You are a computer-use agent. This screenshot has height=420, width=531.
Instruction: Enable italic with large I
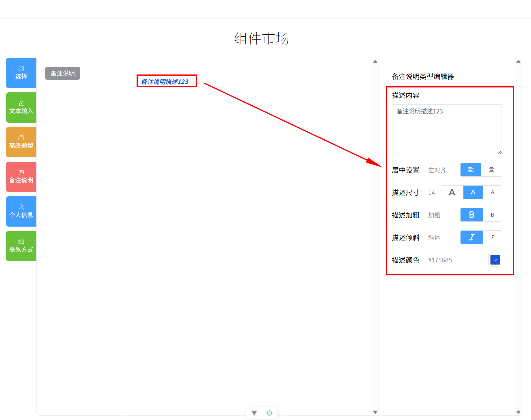tap(472, 237)
